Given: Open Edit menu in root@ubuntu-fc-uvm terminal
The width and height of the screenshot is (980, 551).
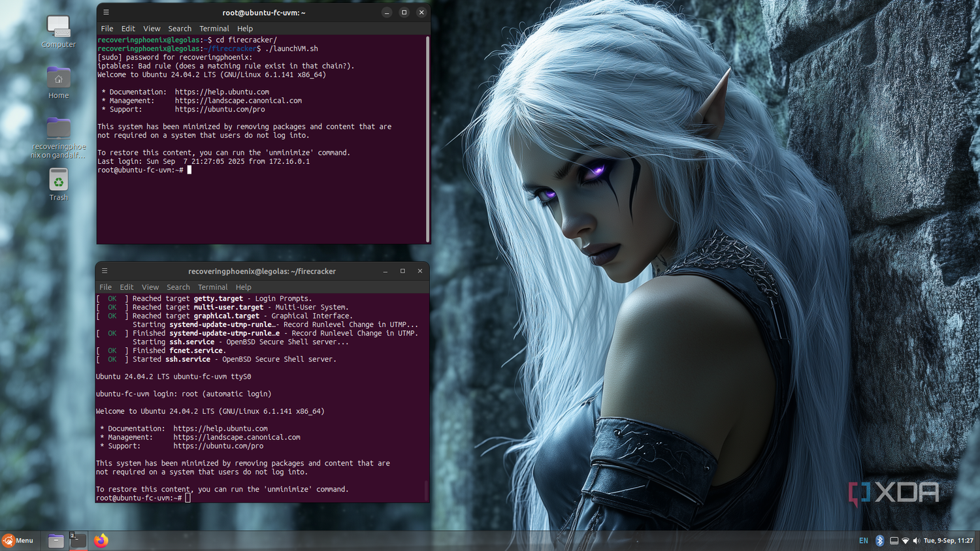Looking at the screenshot, I should (x=128, y=29).
